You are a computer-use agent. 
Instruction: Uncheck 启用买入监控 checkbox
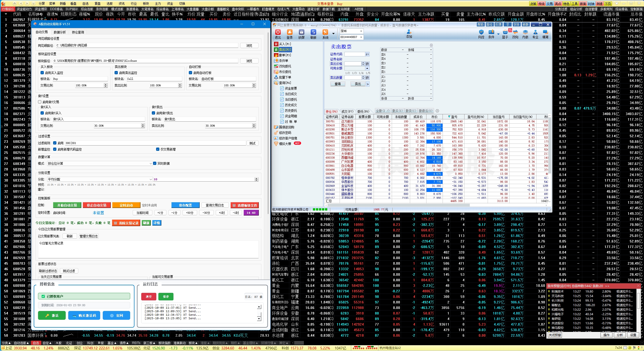(42, 73)
